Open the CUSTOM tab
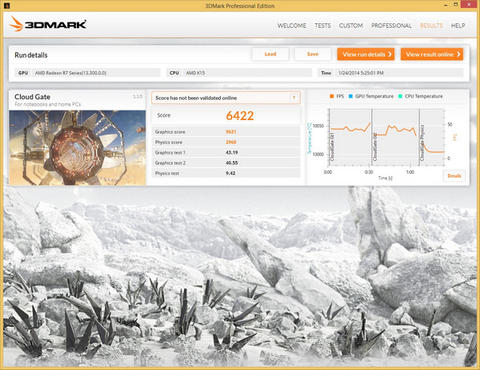Viewport: 480px width, 370px height. point(351,26)
